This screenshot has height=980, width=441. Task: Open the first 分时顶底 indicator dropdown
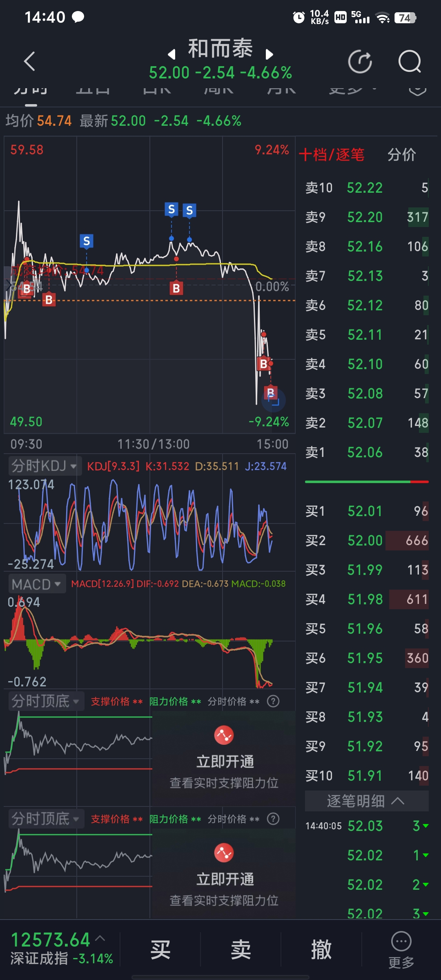46,701
